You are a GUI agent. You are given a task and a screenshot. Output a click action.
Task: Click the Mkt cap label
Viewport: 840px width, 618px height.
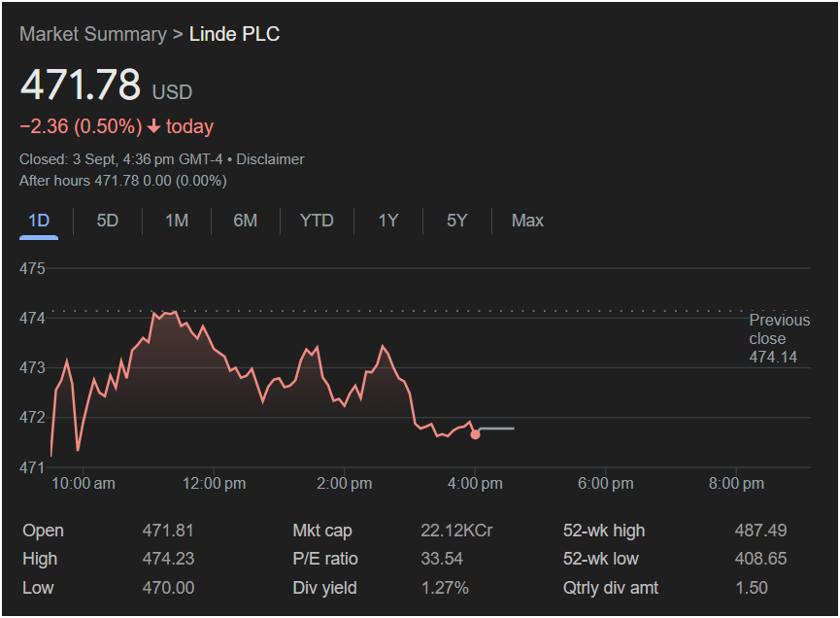point(322,531)
